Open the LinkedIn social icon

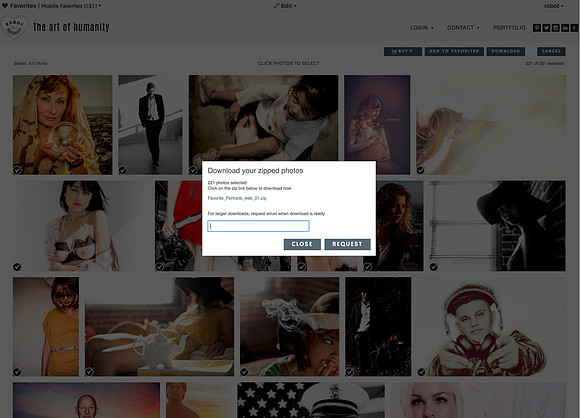[565, 28]
